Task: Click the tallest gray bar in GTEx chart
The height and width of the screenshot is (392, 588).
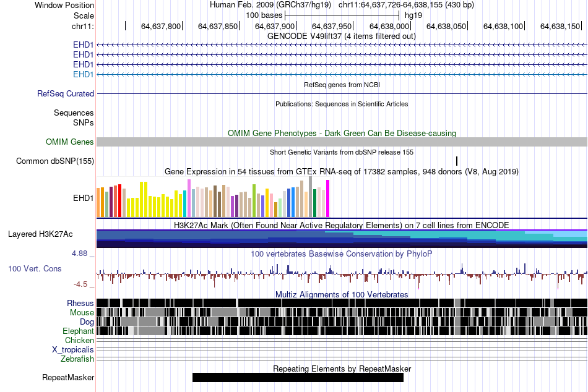Action: 311,197
